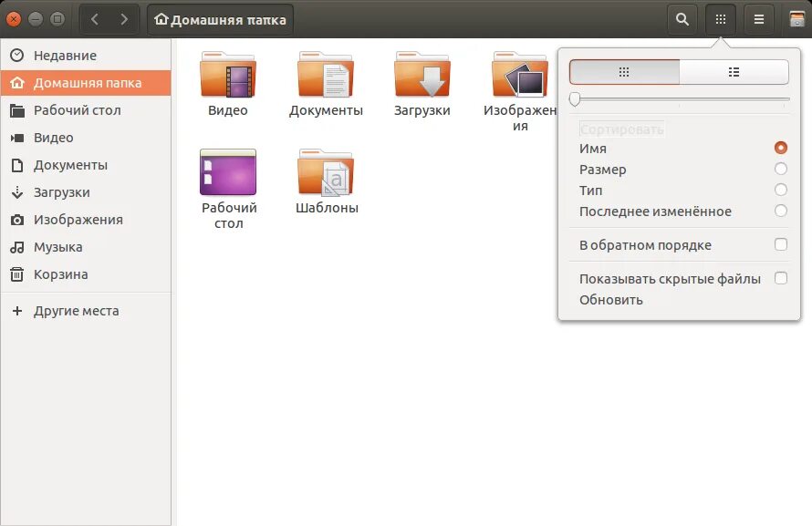Sort by Имя radio button

click(x=780, y=148)
